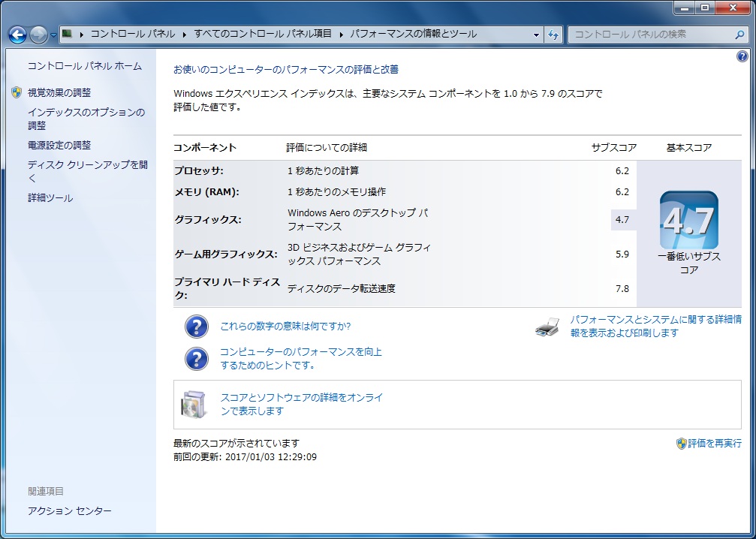Select コントロール パネル breadcrumb segment
The height and width of the screenshot is (539, 756).
(133, 34)
